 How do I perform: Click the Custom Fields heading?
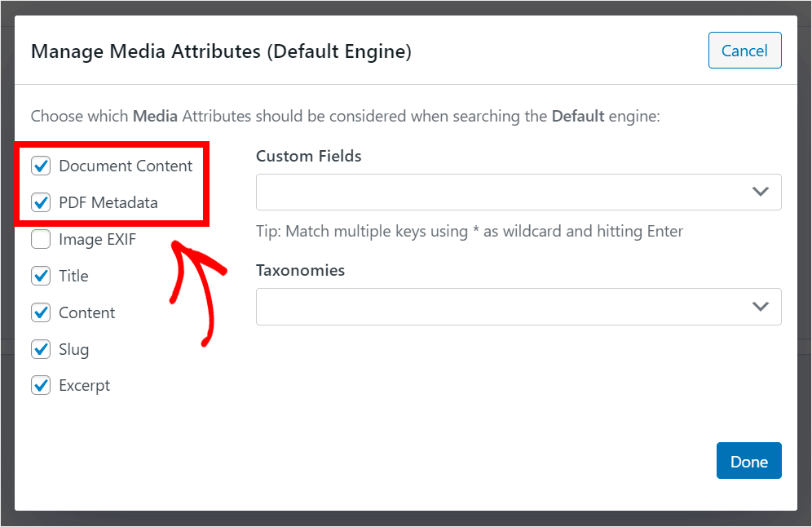(x=309, y=156)
